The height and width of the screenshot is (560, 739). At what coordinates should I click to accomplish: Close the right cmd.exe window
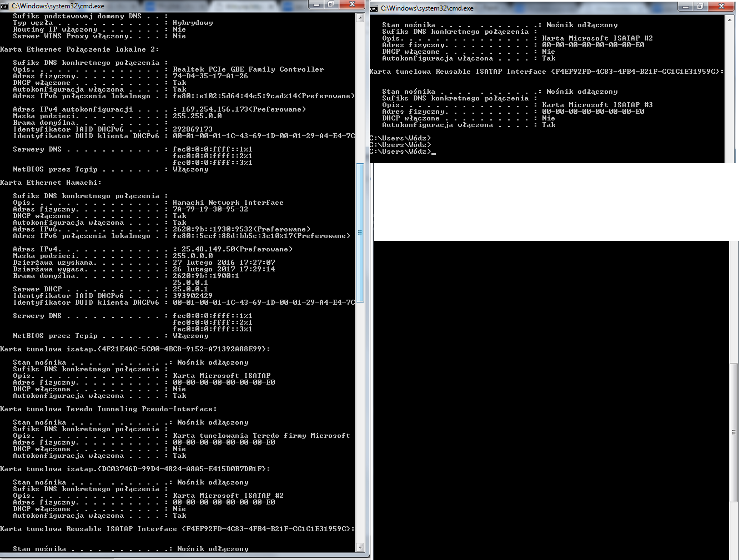pyautogui.click(x=721, y=7)
